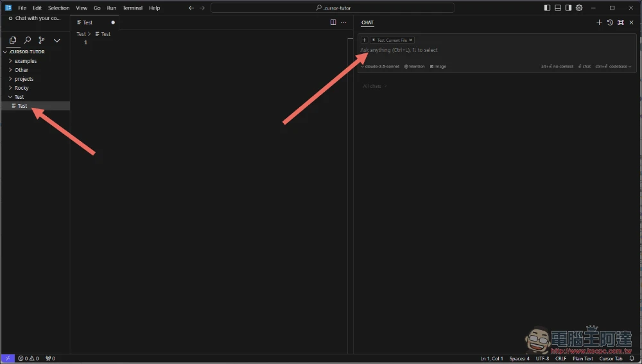Open the View menu
The width and height of the screenshot is (642, 364).
82,8
